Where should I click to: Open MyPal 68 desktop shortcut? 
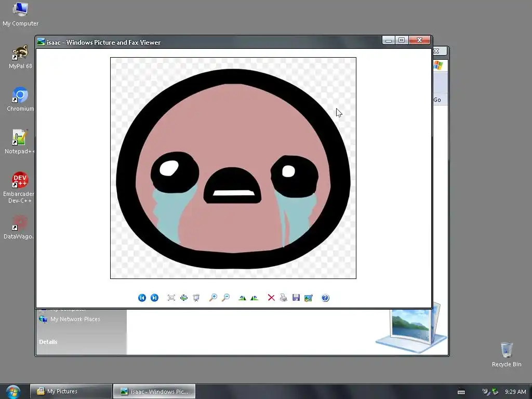(x=20, y=57)
